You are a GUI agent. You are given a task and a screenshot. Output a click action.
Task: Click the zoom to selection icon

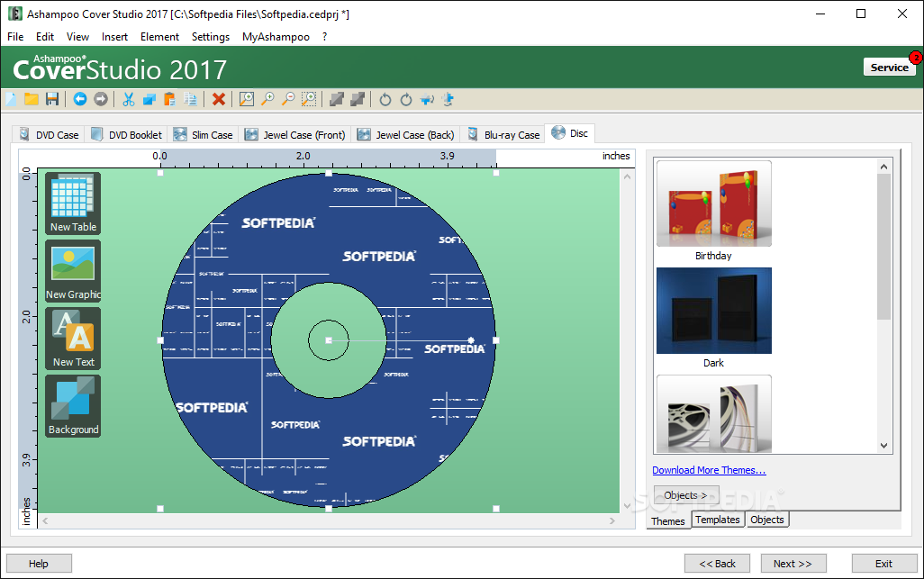coord(309,99)
